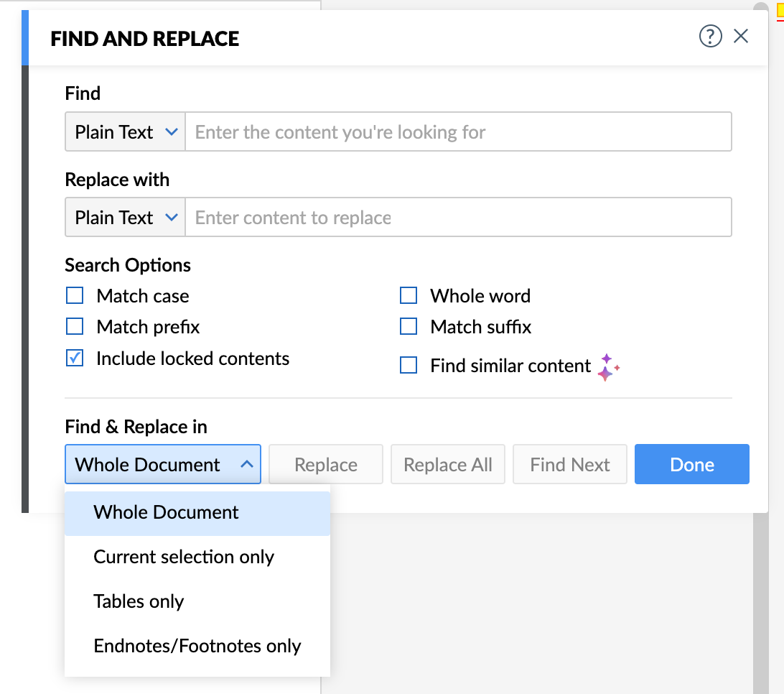784x694 pixels.
Task: Open the Find Plain Text type dropdown
Action: click(x=126, y=131)
